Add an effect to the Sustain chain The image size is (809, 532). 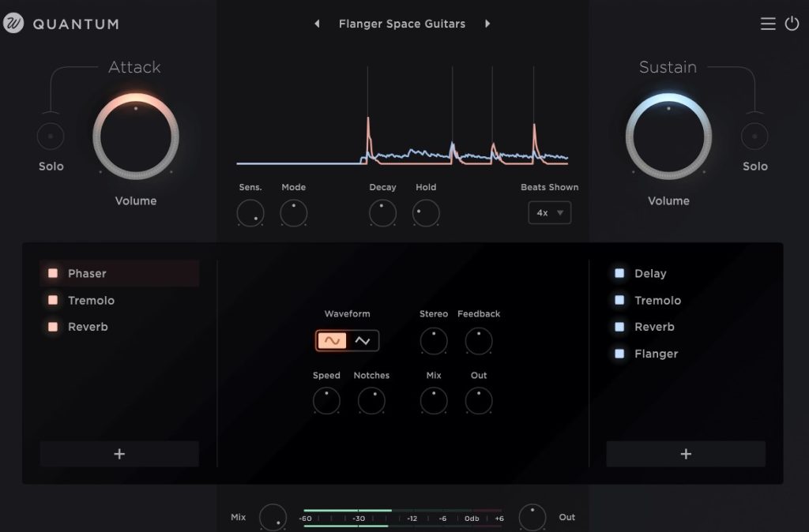[686, 454]
